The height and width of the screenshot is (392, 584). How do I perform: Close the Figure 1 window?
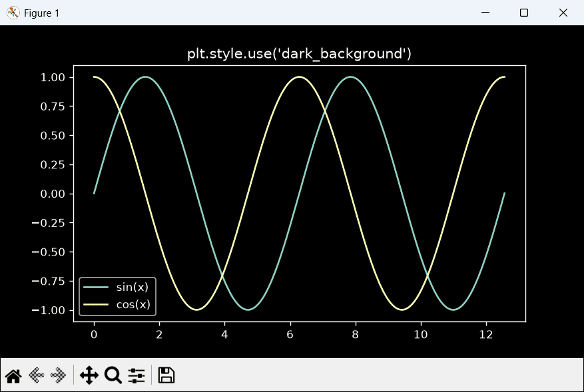[563, 13]
